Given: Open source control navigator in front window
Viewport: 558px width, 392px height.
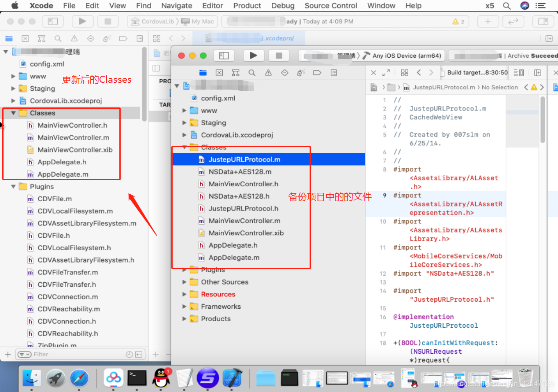Looking at the screenshot, I should coord(219,73).
